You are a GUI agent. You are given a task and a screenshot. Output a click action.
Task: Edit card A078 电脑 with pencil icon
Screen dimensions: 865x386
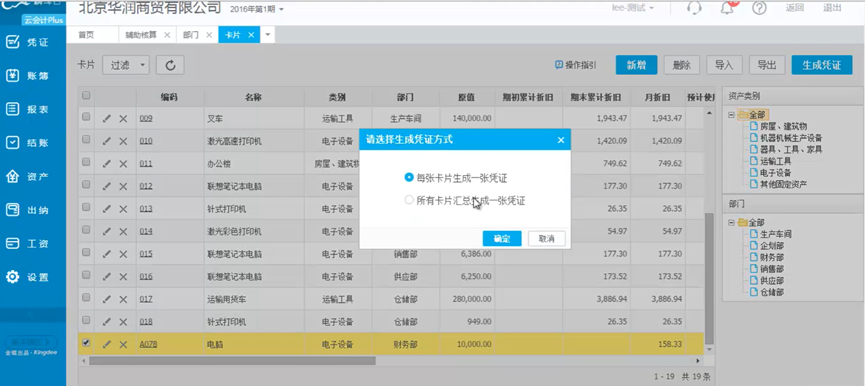click(107, 345)
